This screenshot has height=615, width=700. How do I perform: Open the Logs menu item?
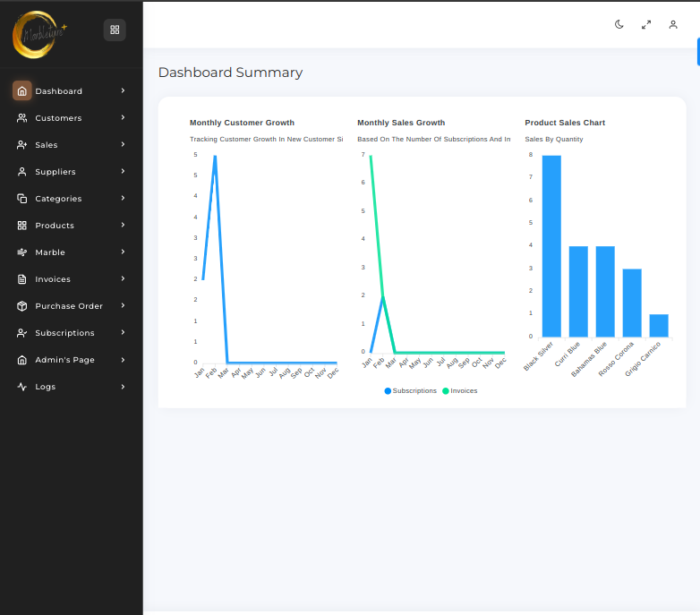tap(71, 387)
